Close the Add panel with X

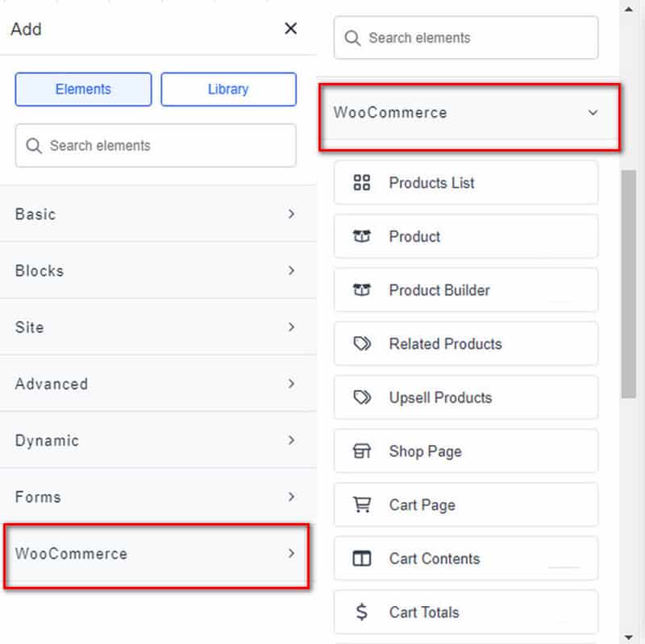tap(291, 28)
